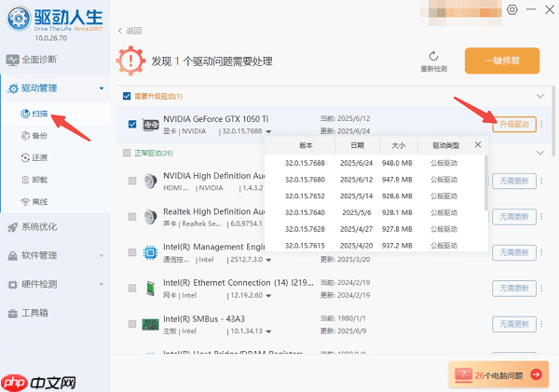Click the 升级驱动 button
The width and height of the screenshot is (559, 392).
[x=514, y=125]
